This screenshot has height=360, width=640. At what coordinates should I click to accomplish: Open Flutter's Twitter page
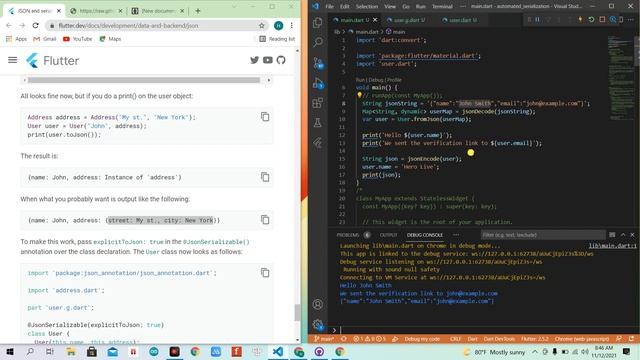(x=254, y=60)
